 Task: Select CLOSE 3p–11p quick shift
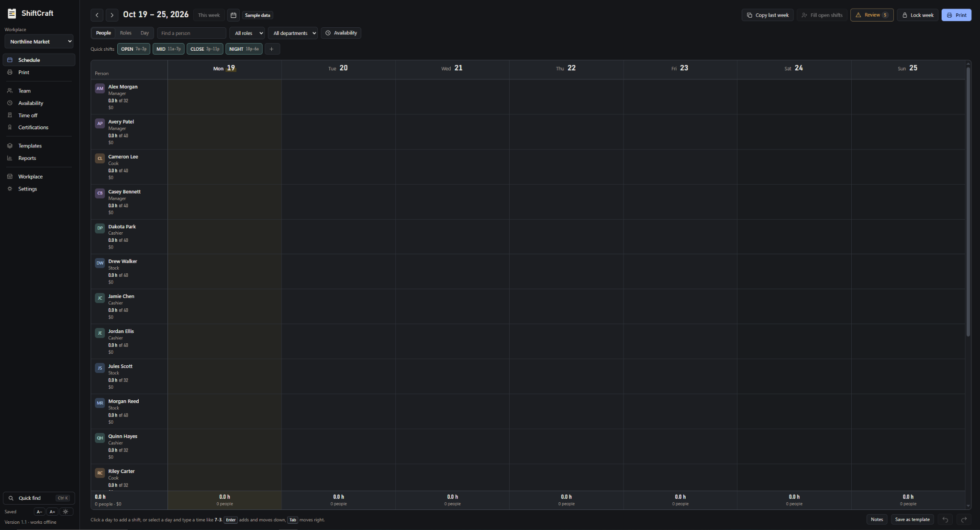[x=205, y=49]
